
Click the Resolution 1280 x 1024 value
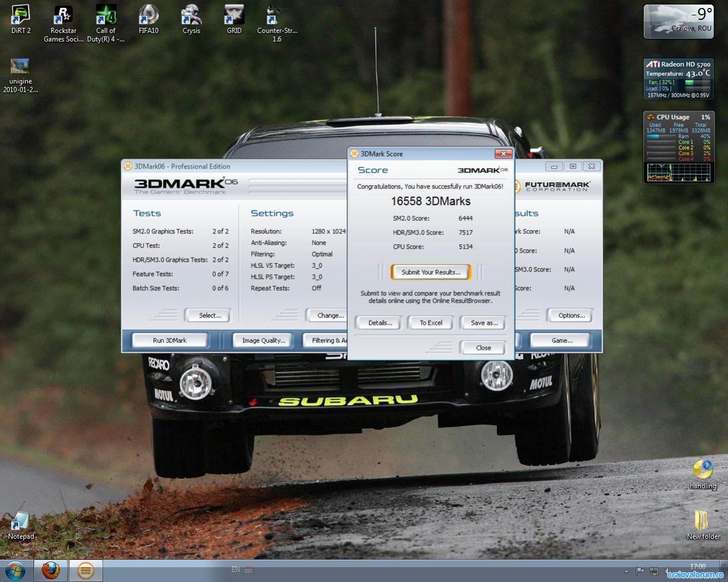328,232
